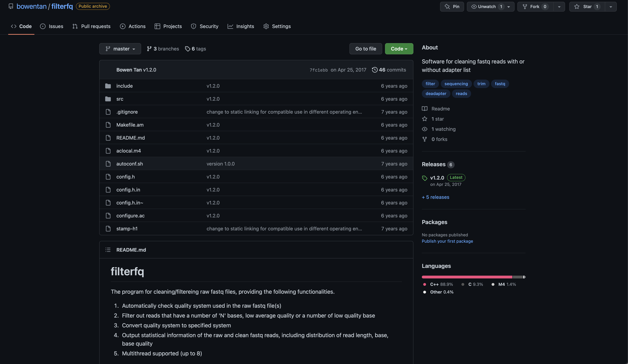Open the v1.2.0 Latest release link
The image size is (628, 364).
(444, 178)
